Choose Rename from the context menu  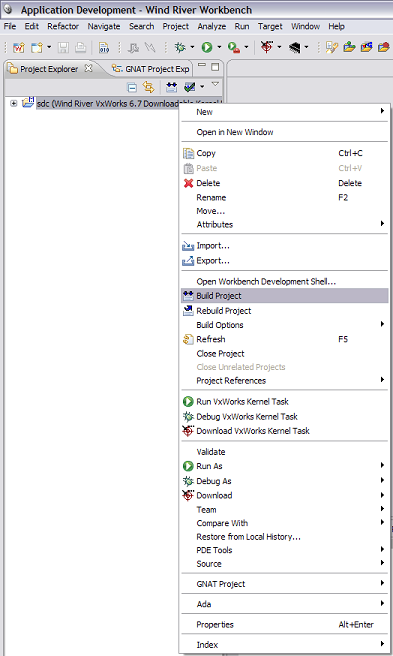[x=285, y=197]
